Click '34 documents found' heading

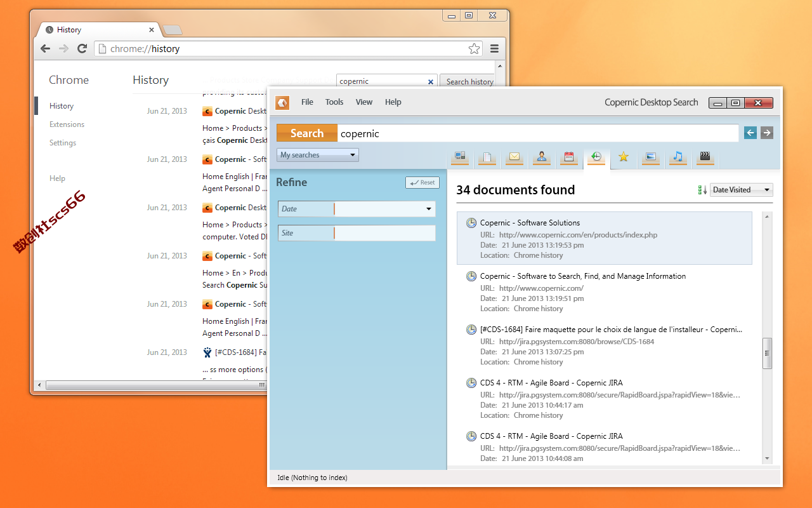[x=515, y=190]
